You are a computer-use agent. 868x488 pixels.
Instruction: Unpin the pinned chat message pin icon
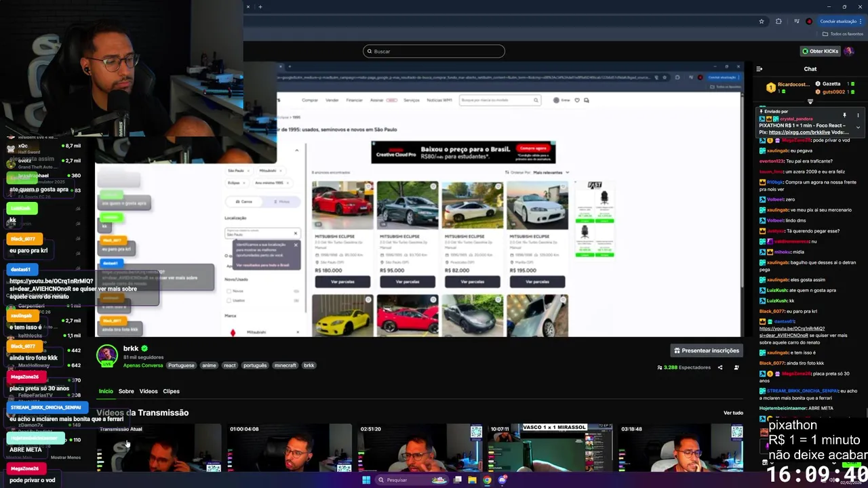[x=844, y=115]
